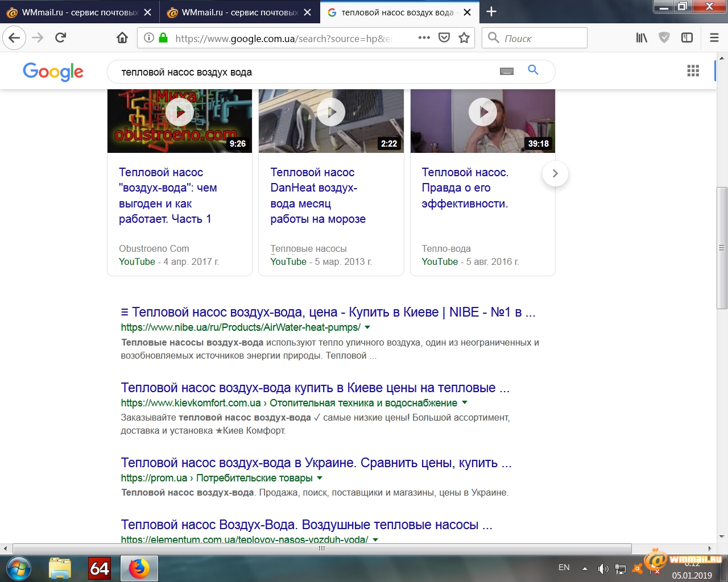Click the 'YouTube - 5 авг. 2016 г.' source
Screen dimensions: 728x582
470,261
